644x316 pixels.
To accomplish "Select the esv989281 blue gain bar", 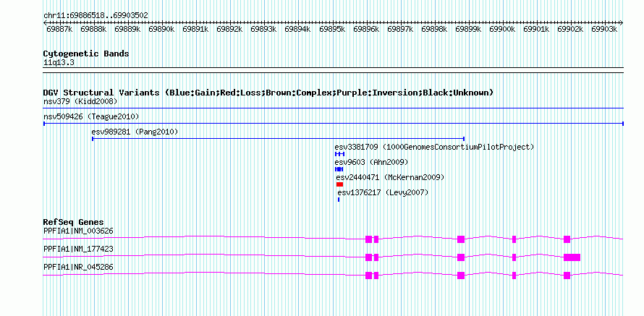I will tap(278, 139).
